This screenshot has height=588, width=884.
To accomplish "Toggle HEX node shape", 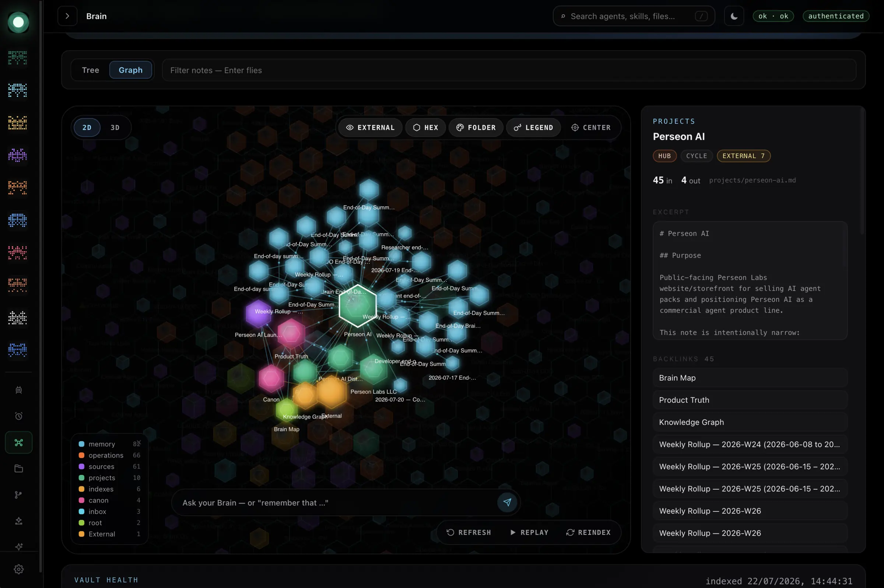I will point(425,127).
